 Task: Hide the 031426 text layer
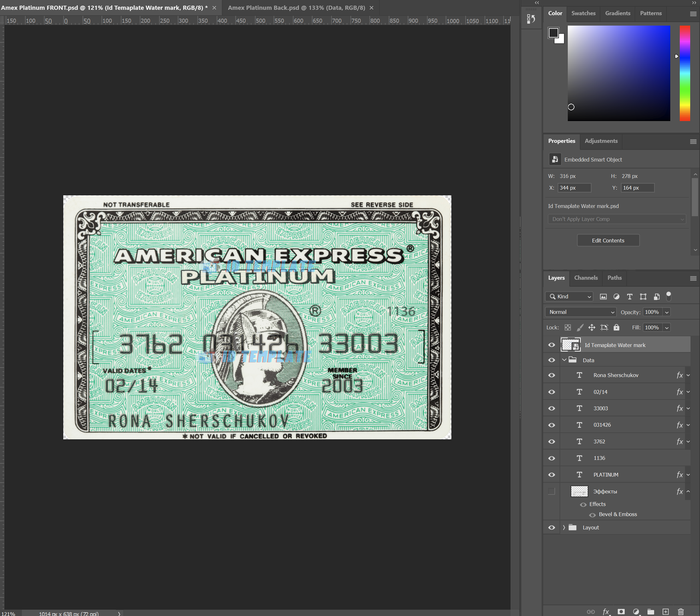[551, 425]
